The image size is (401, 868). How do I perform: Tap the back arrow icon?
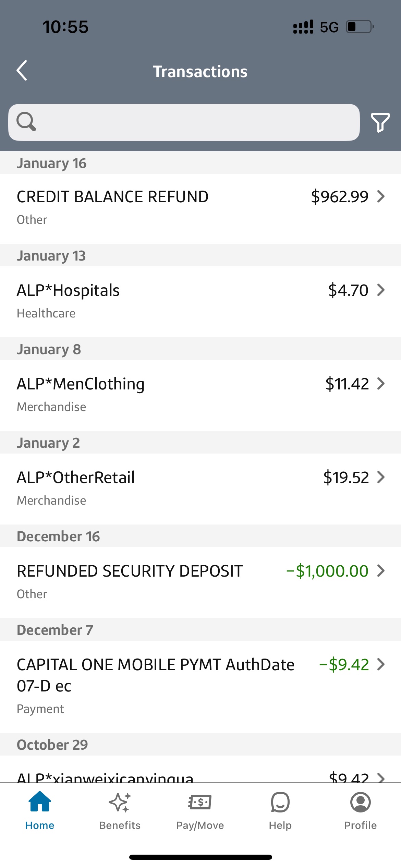click(22, 71)
